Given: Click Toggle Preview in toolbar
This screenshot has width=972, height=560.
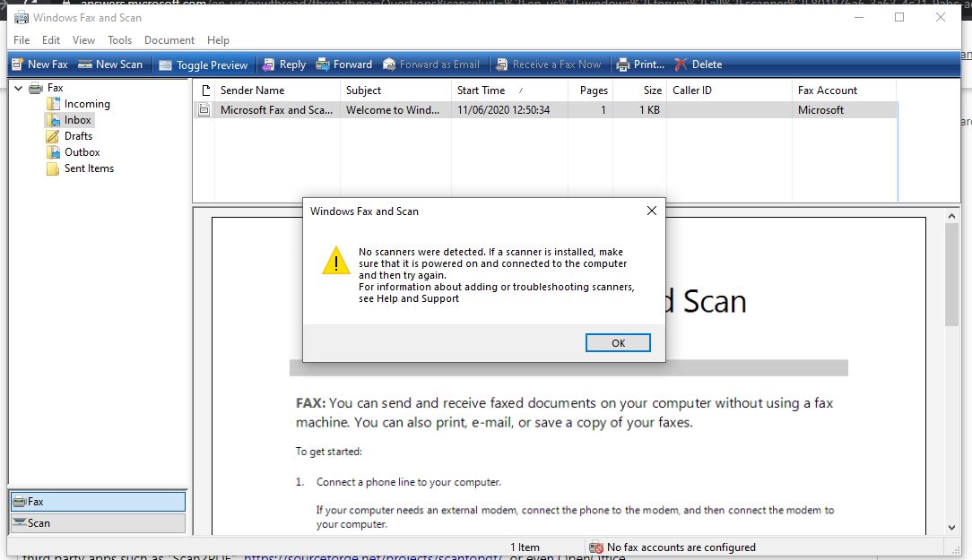Looking at the screenshot, I should pyautogui.click(x=204, y=65).
